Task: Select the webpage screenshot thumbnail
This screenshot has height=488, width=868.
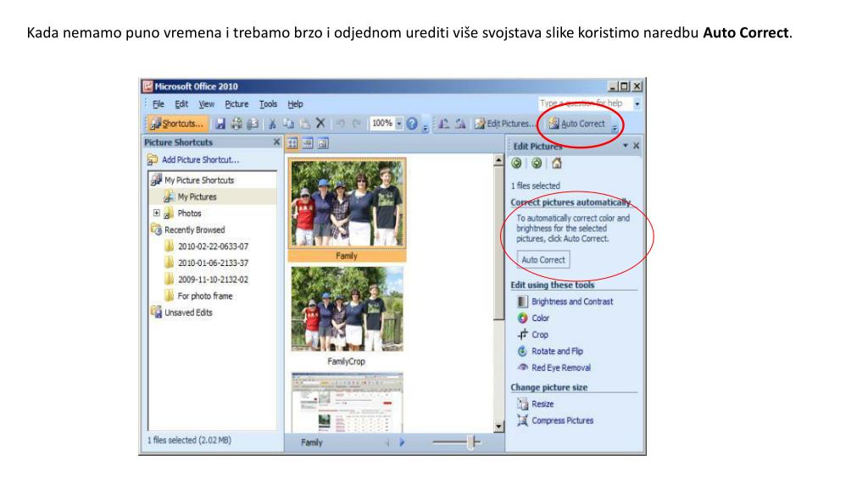Action: click(347, 402)
